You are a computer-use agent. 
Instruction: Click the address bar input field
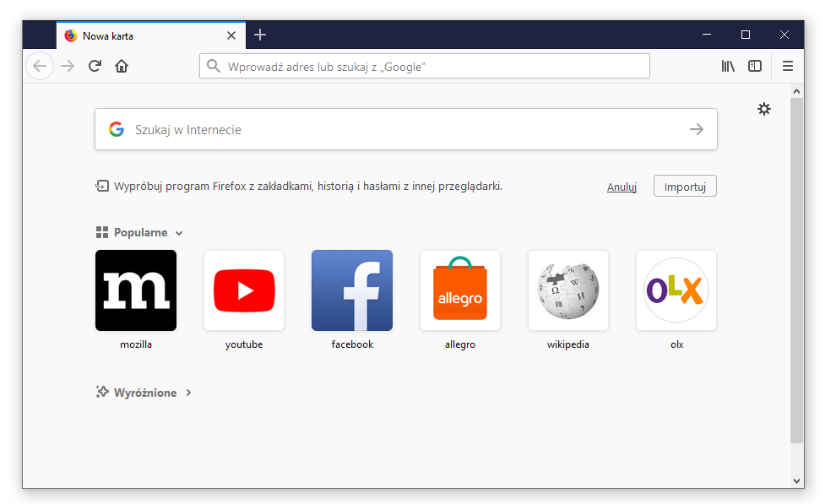pos(425,66)
